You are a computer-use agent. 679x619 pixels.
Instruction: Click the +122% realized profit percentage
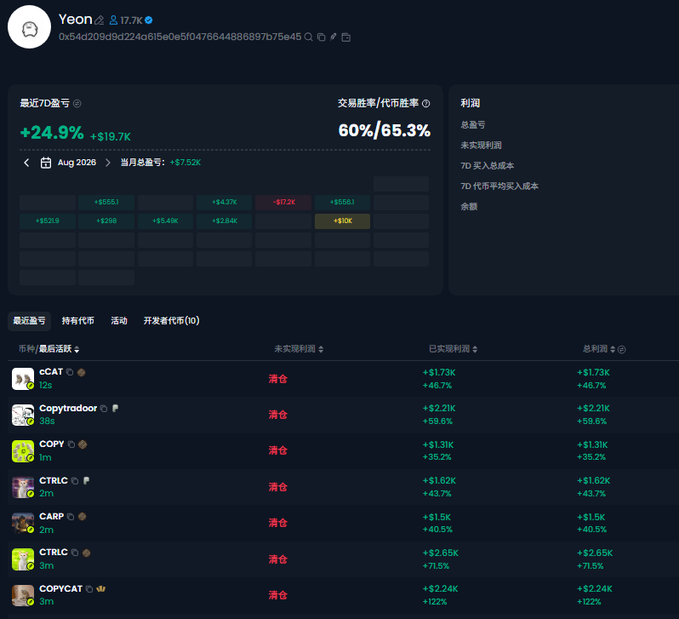pyautogui.click(x=435, y=602)
